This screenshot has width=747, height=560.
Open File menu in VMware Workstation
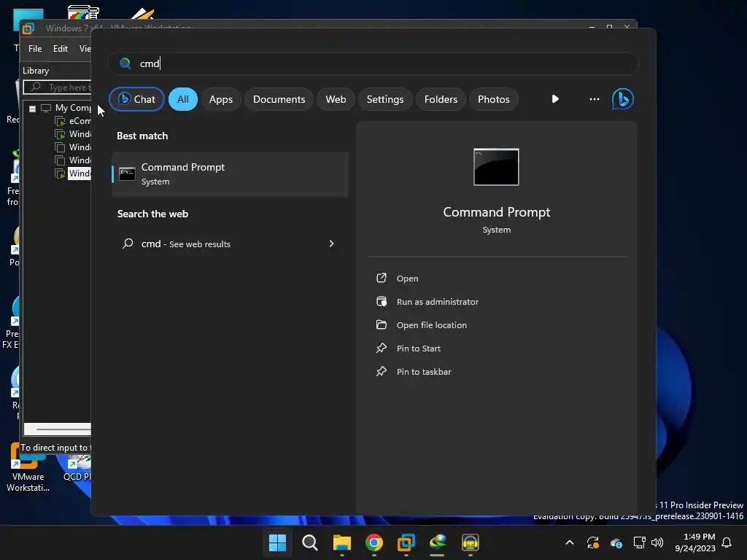coord(35,49)
